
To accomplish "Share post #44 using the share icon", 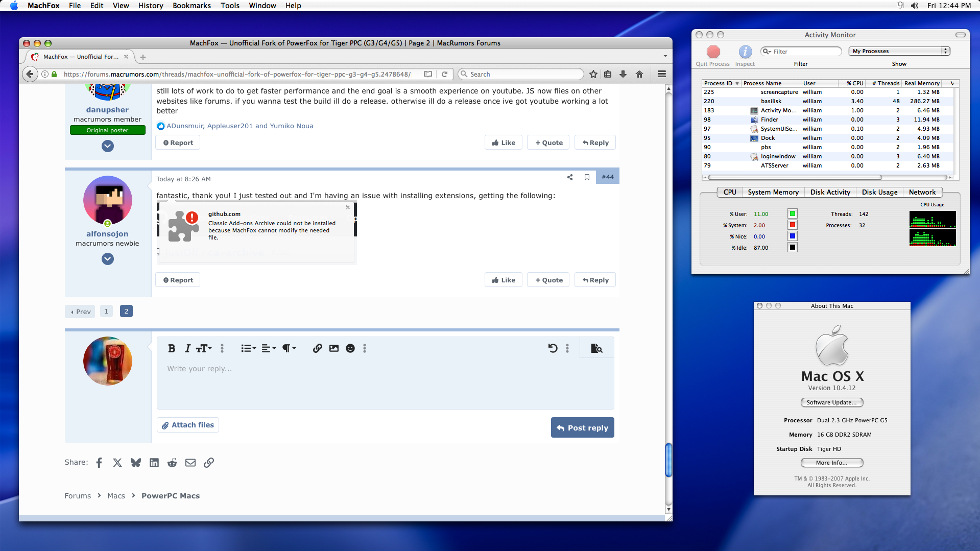I will tap(570, 177).
